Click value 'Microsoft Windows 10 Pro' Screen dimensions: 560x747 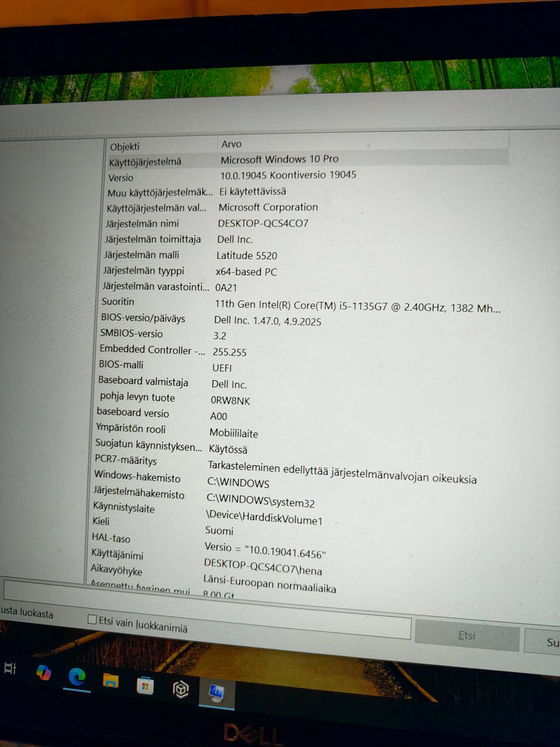click(279, 159)
